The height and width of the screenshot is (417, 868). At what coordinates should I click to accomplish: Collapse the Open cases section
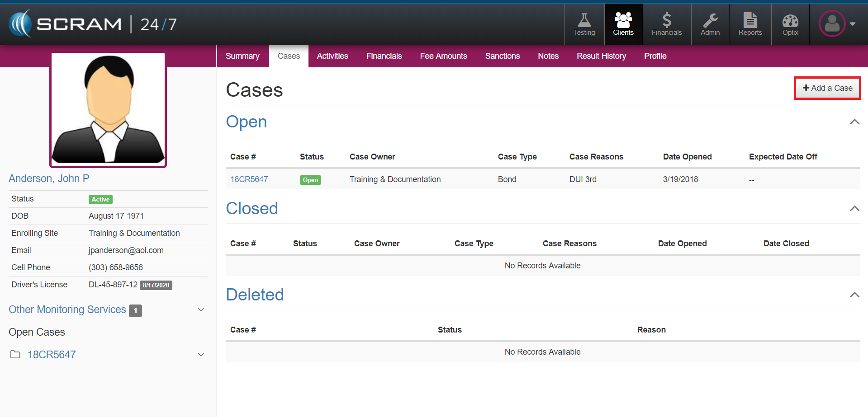click(x=854, y=122)
